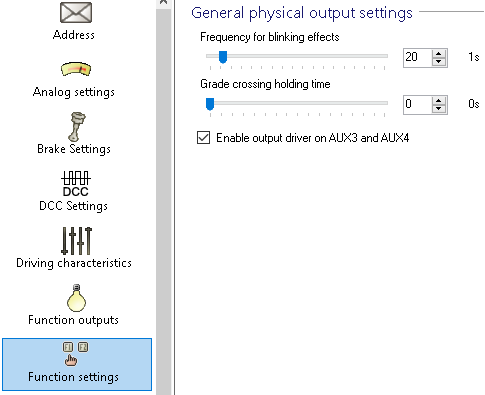Screen dimensions: 485x395
Task: Click the grade crossing holding time slider thumb
Action: [x=210, y=104]
